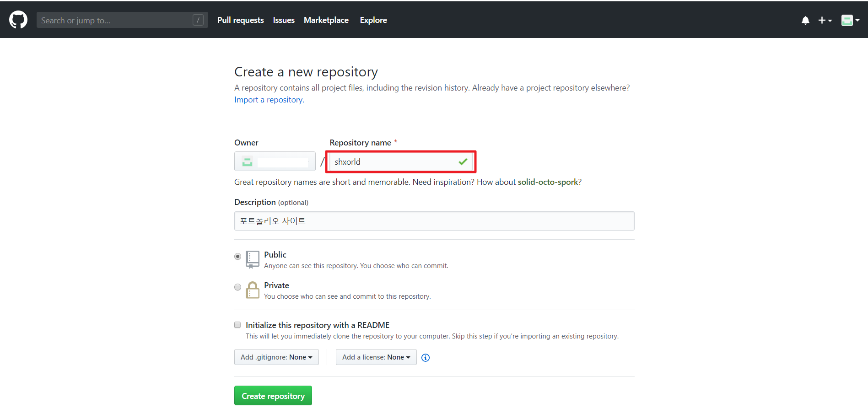Open Marketplace from the header
The width and height of the screenshot is (868, 414).
click(326, 20)
